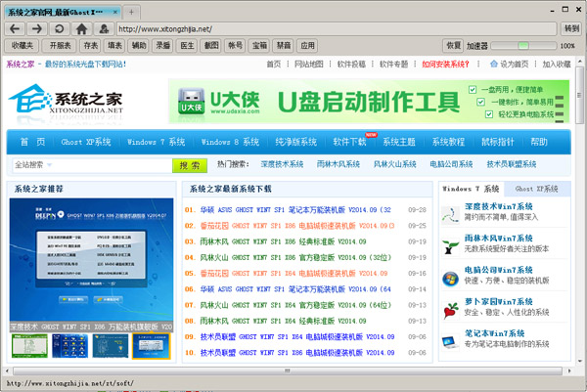Click the green 搜索 search button

(192, 165)
